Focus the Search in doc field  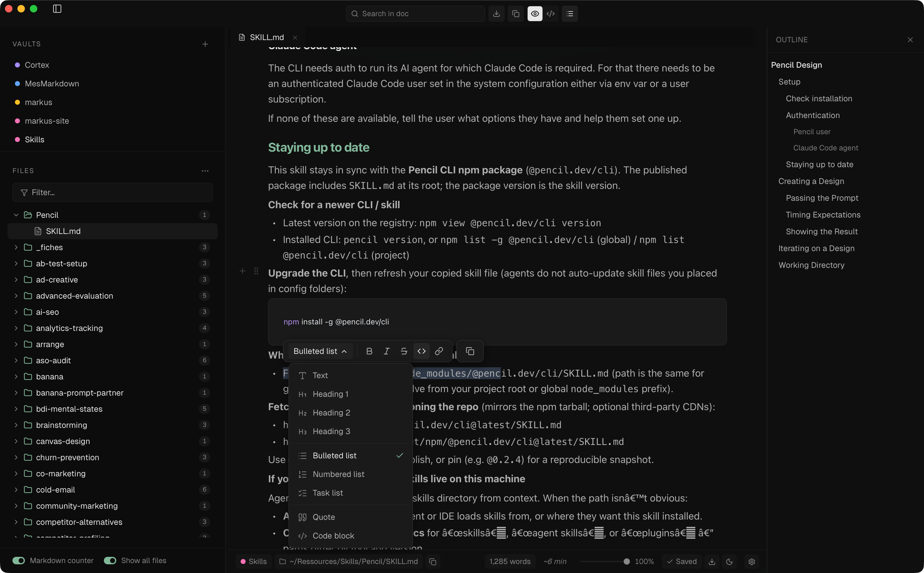(x=415, y=14)
